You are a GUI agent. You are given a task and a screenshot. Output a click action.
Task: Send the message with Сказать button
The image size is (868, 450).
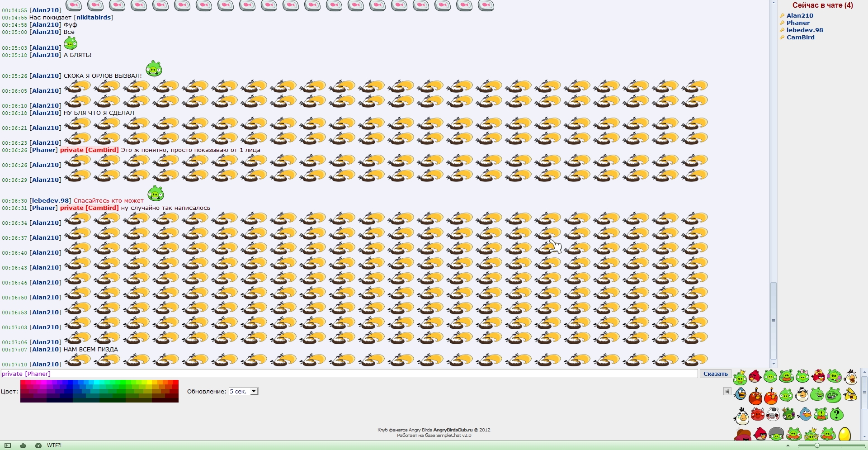pos(716,374)
